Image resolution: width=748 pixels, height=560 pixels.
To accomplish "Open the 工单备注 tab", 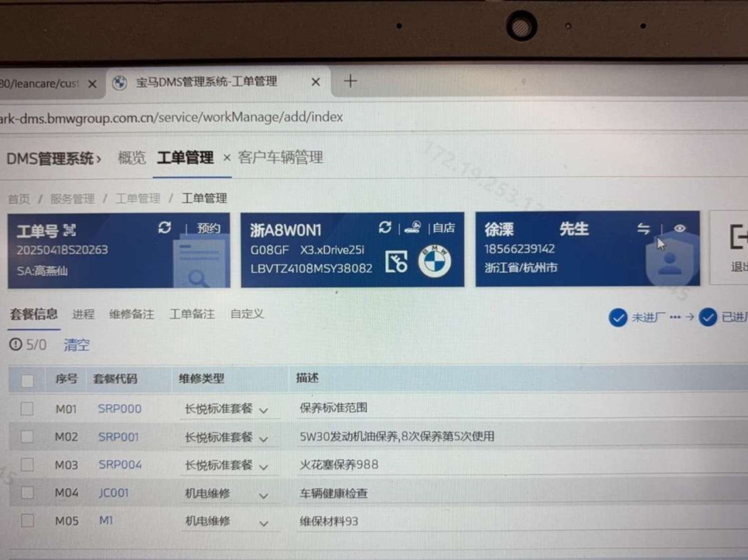I will click(x=192, y=314).
